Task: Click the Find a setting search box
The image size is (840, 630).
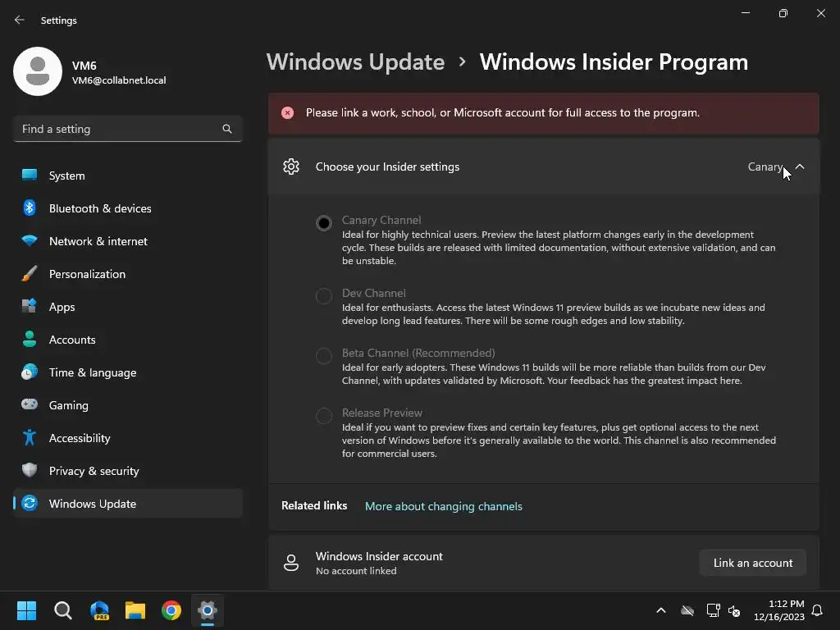Action: click(x=127, y=129)
